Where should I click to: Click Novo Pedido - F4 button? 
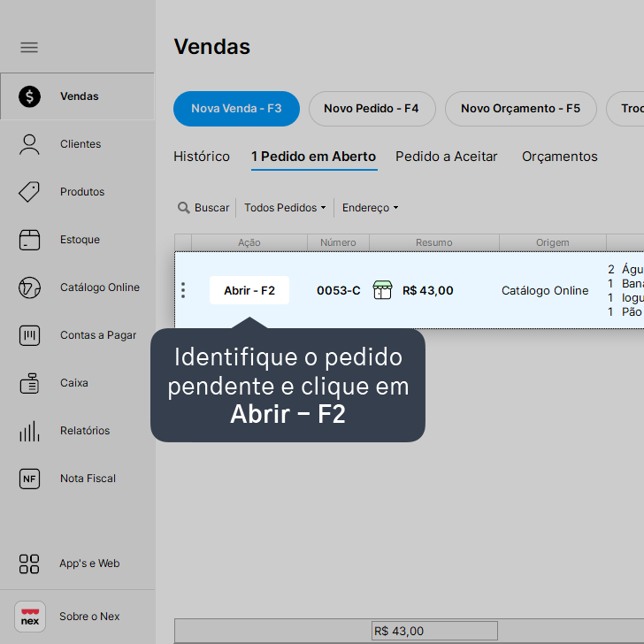(x=372, y=109)
